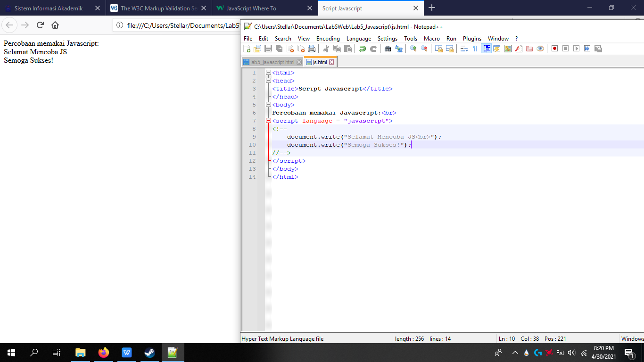
Task: Click the Close All toolbar icon
Action: click(x=301, y=49)
